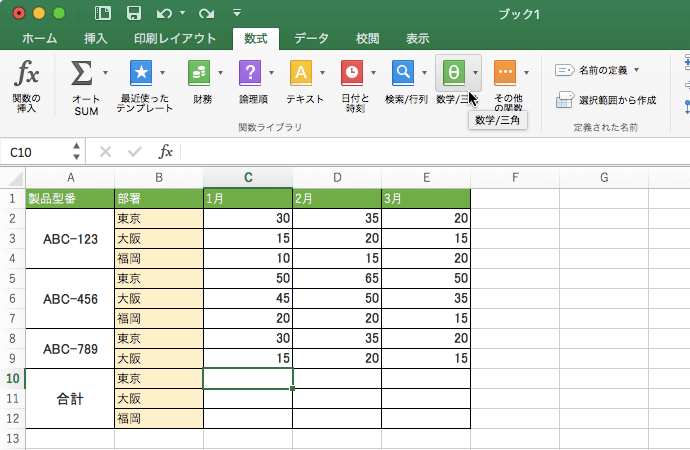Open recently used functions star icon
The height and width of the screenshot is (450, 690).
[x=141, y=73]
